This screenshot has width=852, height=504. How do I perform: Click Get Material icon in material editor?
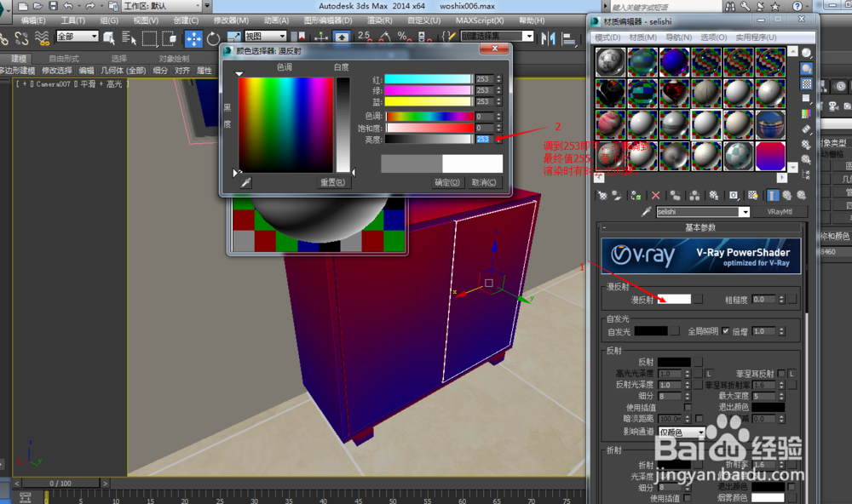click(602, 196)
